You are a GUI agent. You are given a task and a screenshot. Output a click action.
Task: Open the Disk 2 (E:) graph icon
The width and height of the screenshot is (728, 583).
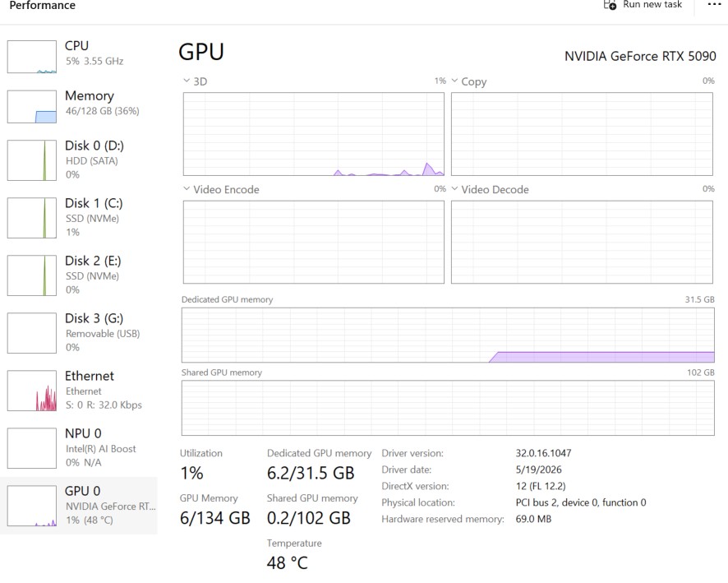point(31,275)
